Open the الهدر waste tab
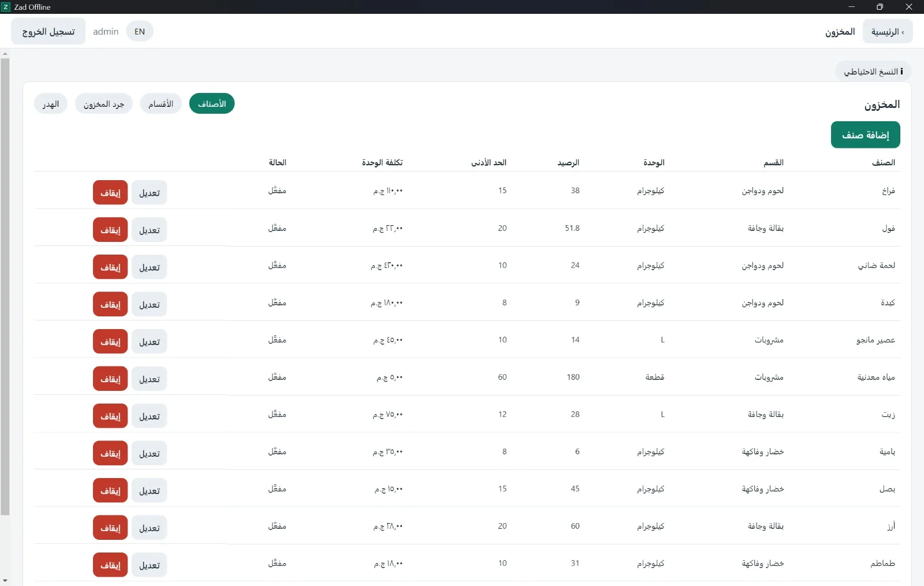Viewport: 924px width, 586px height. click(x=51, y=104)
